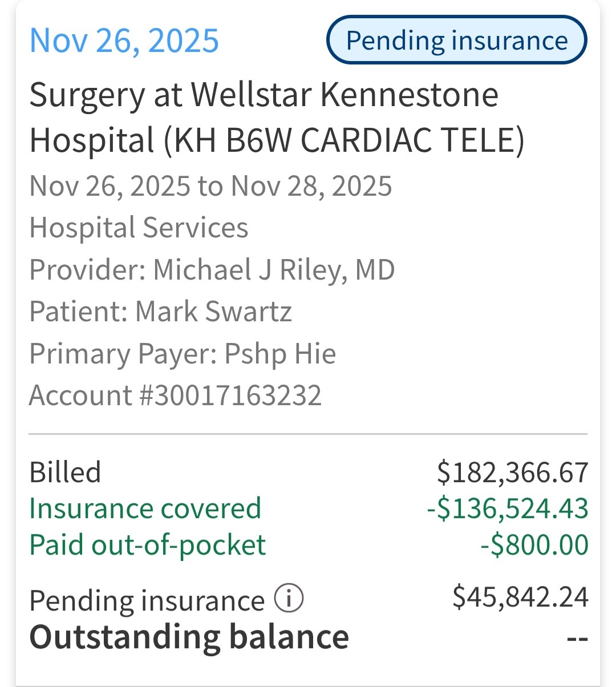Click the Paid out-of-pocket label

(147, 545)
